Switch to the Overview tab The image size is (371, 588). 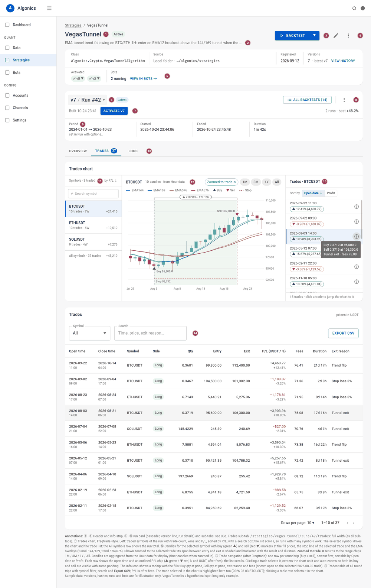[x=78, y=151]
